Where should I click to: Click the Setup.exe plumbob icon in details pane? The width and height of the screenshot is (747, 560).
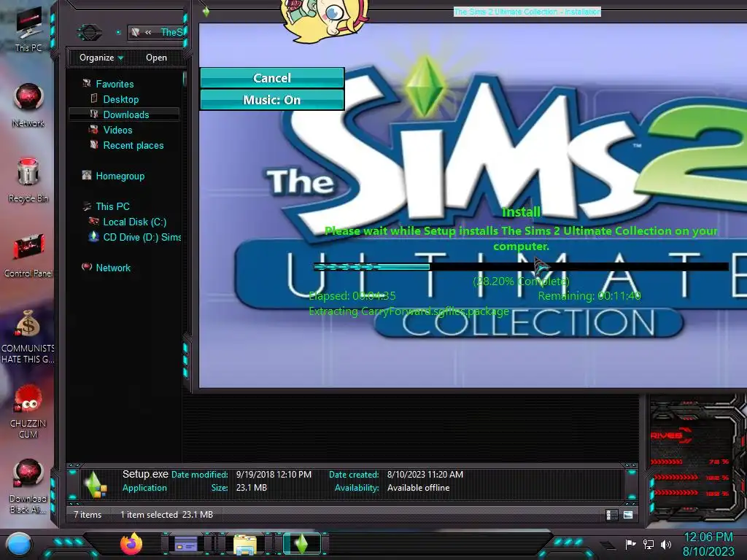(x=95, y=485)
